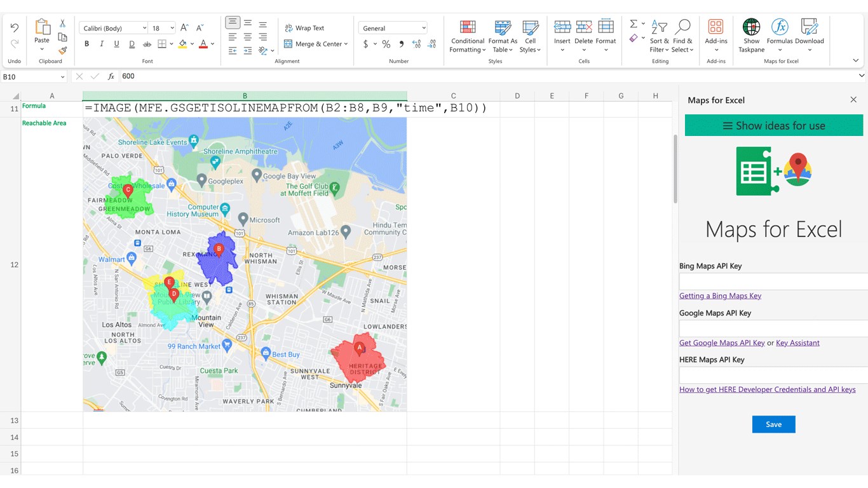This screenshot has width=868, height=488.
Task: Click the Add-ins icon
Action: click(715, 27)
